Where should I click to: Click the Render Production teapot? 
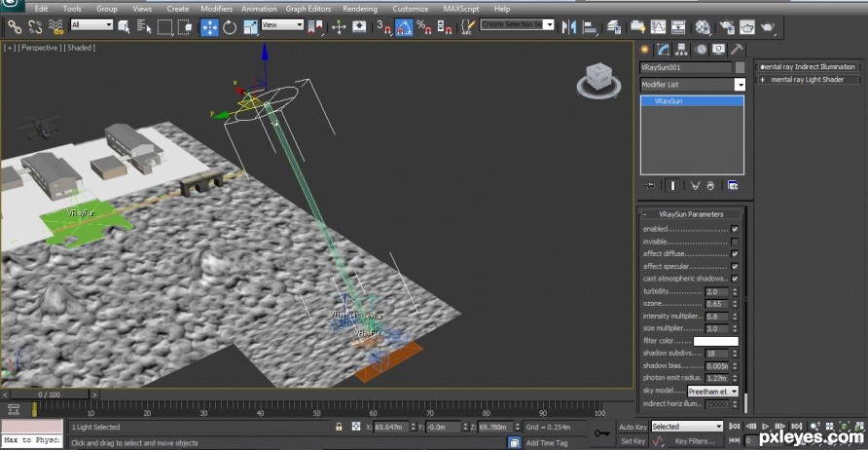click(x=768, y=26)
